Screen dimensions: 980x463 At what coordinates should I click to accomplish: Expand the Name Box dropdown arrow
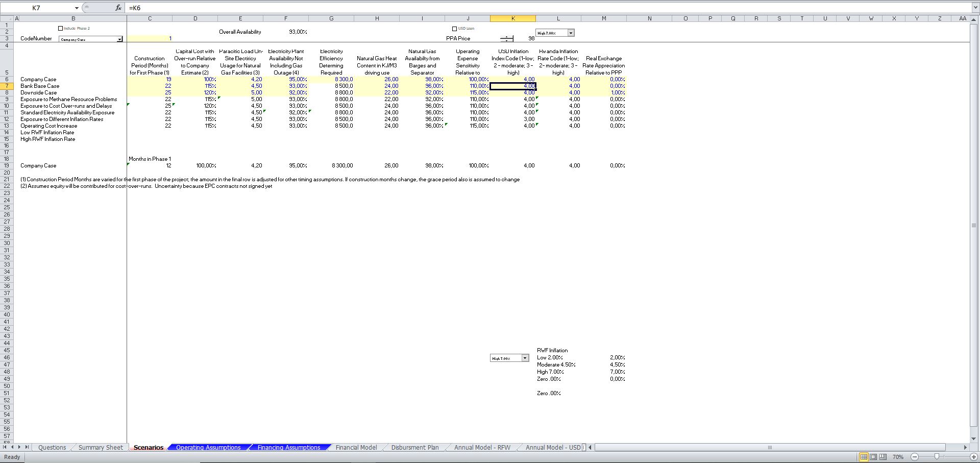tap(77, 8)
